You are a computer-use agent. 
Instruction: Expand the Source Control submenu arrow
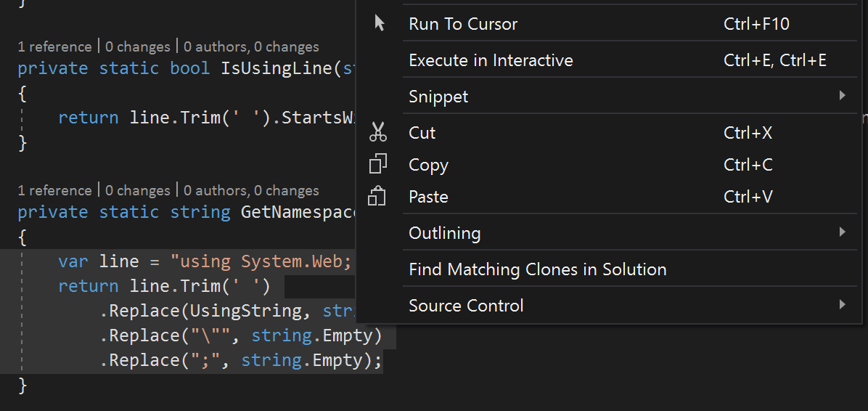tap(842, 304)
